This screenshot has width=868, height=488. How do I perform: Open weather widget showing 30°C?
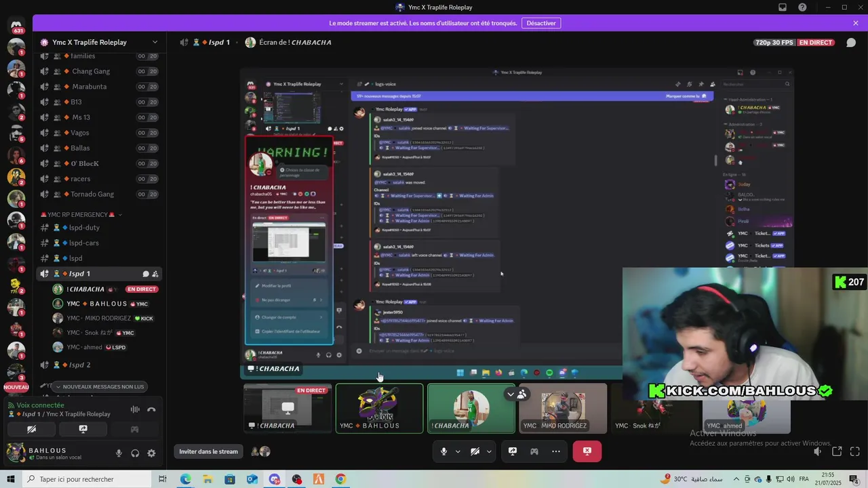pos(692,479)
